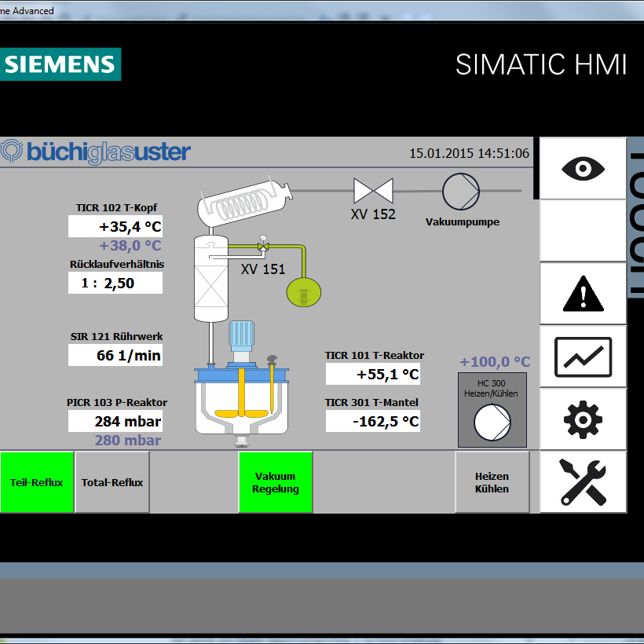
Task: Click the +100,0 °C heating setpoint
Action: pyautogui.click(x=495, y=362)
